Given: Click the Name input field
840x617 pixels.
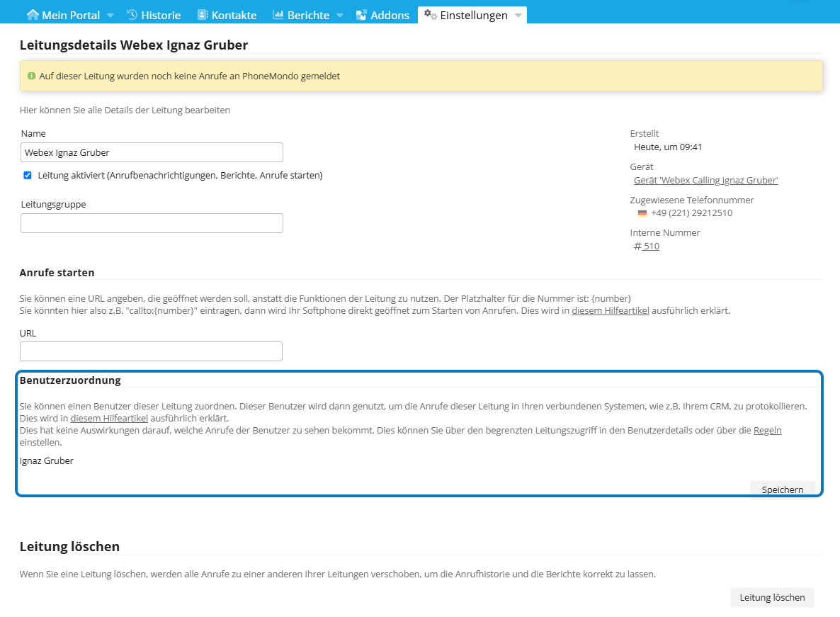Looking at the screenshot, I should [x=152, y=152].
